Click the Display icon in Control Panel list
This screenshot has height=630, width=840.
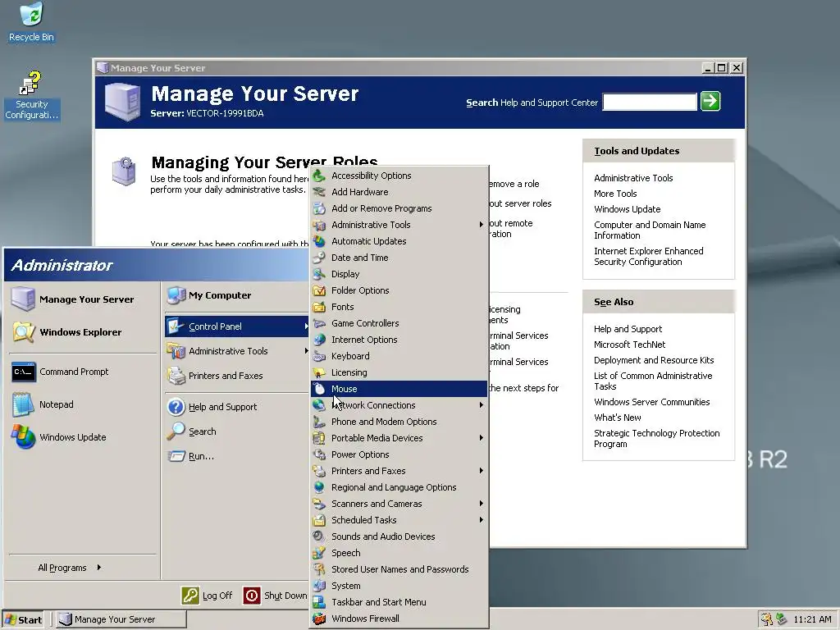(319, 274)
